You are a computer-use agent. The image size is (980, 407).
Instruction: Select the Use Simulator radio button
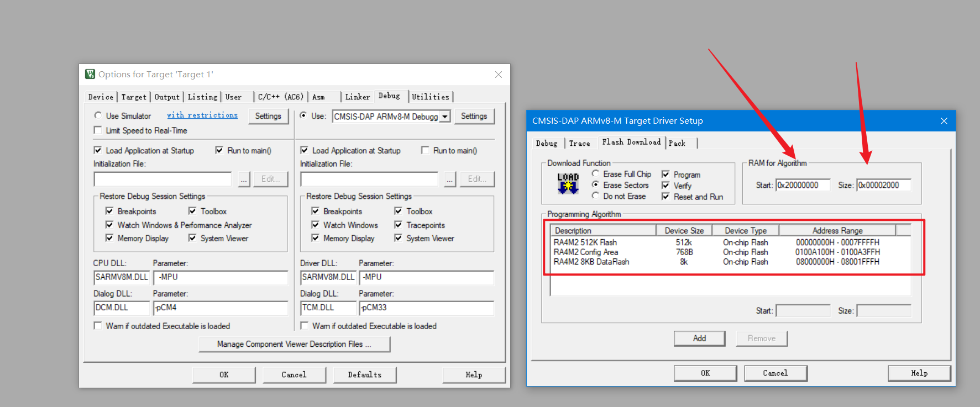98,115
